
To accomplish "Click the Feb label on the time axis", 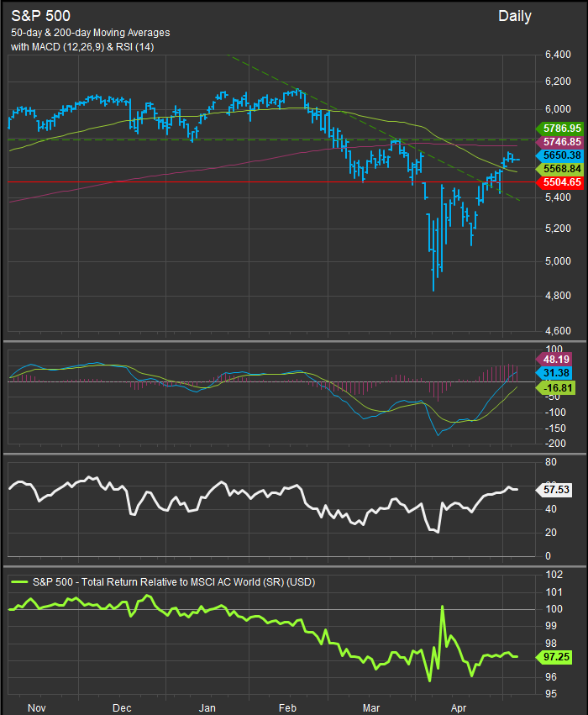I will coord(287,707).
